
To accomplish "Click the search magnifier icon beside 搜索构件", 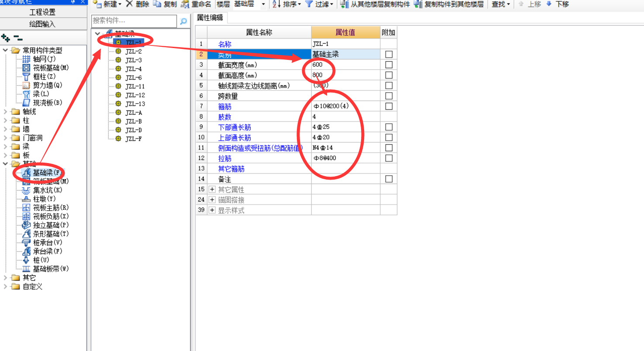I will pyautogui.click(x=184, y=21).
